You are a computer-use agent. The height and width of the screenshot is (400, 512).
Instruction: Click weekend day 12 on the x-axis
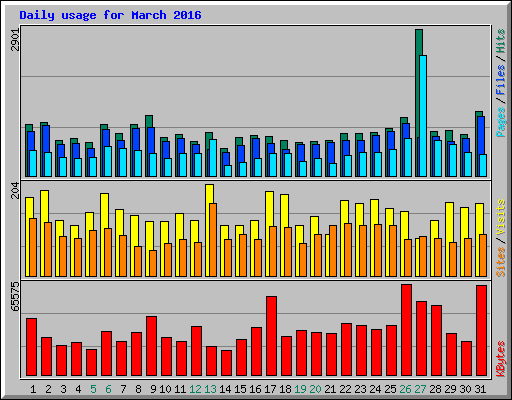[195, 389]
